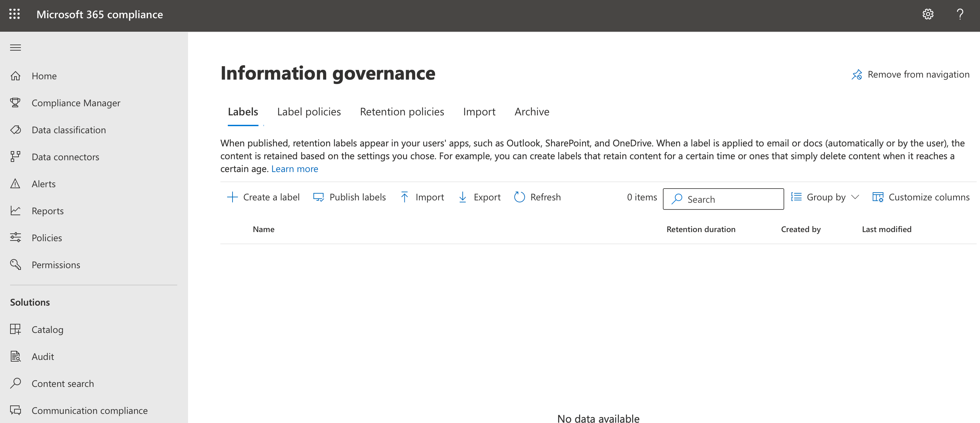Expand the Group by dropdown
This screenshot has height=423, width=980.
(825, 197)
